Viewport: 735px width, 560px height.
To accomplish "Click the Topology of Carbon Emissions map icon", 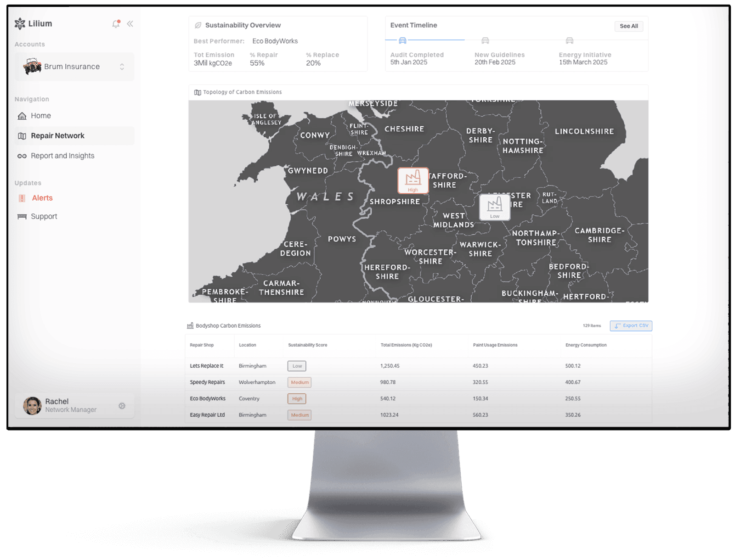I will click(198, 92).
